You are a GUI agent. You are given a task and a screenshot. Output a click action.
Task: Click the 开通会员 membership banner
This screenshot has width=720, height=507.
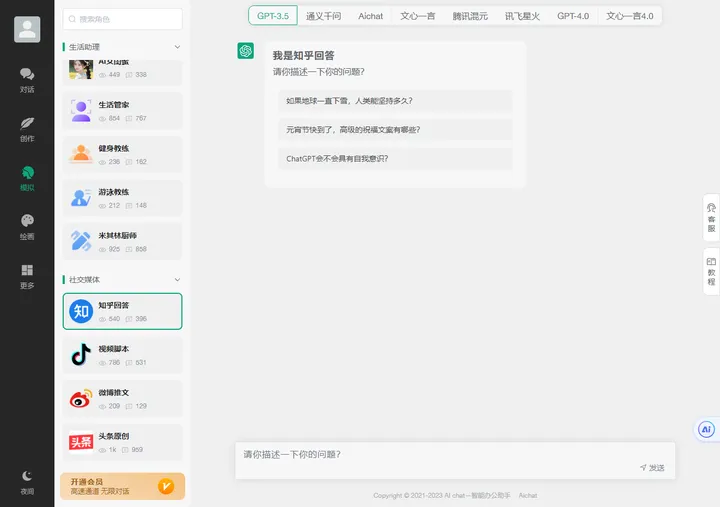pos(123,486)
